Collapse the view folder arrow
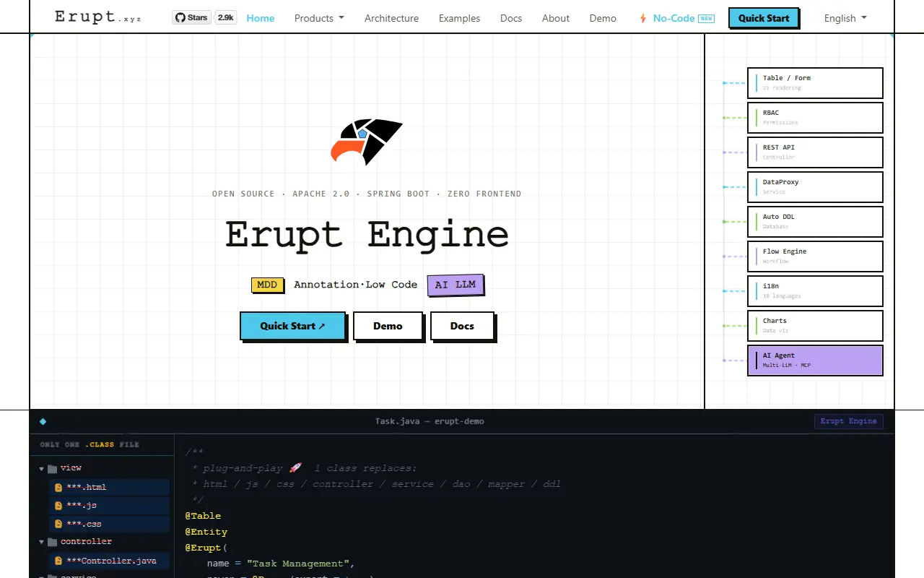 click(x=42, y=469)
